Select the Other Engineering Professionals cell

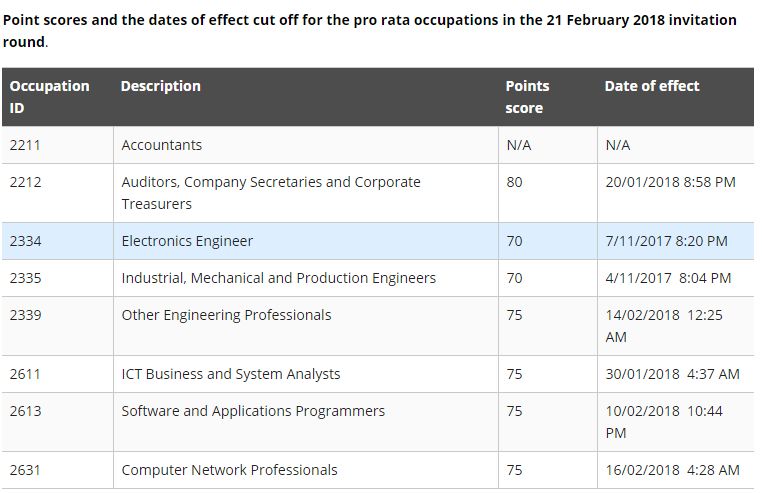click(226, 315)
